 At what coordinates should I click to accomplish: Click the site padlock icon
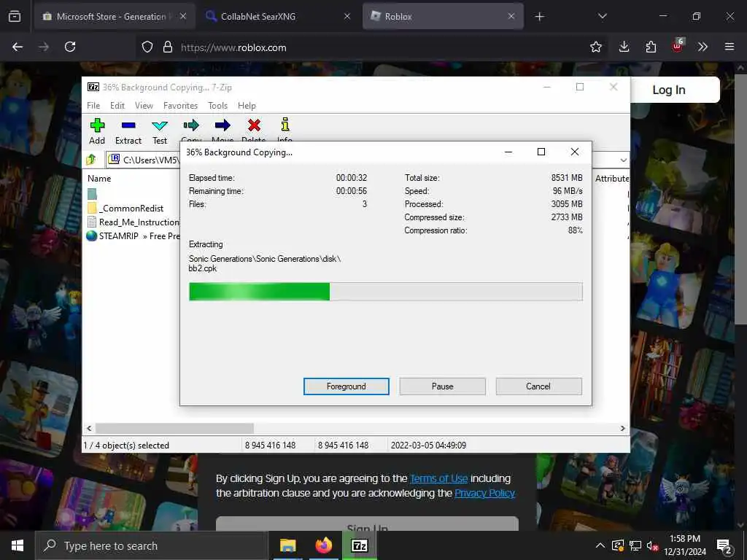(168, 47)
